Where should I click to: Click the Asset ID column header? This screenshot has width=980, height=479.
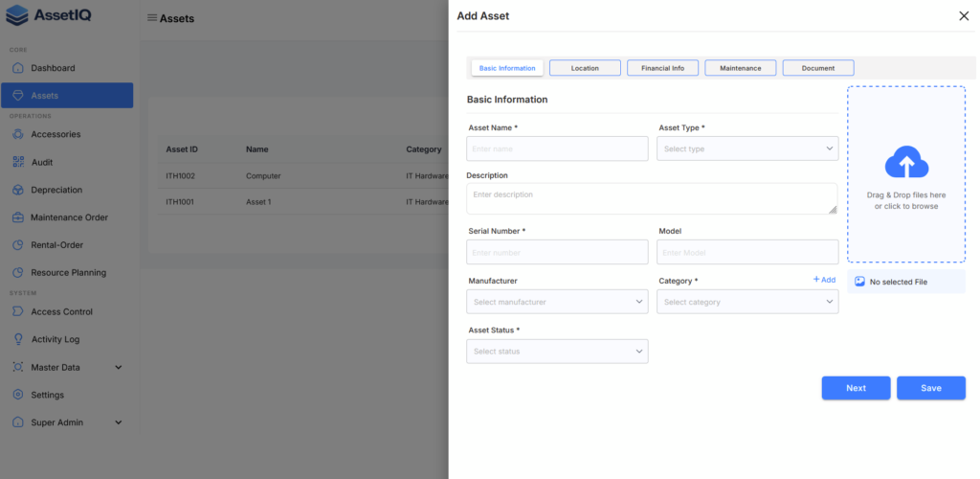(182, 149)
